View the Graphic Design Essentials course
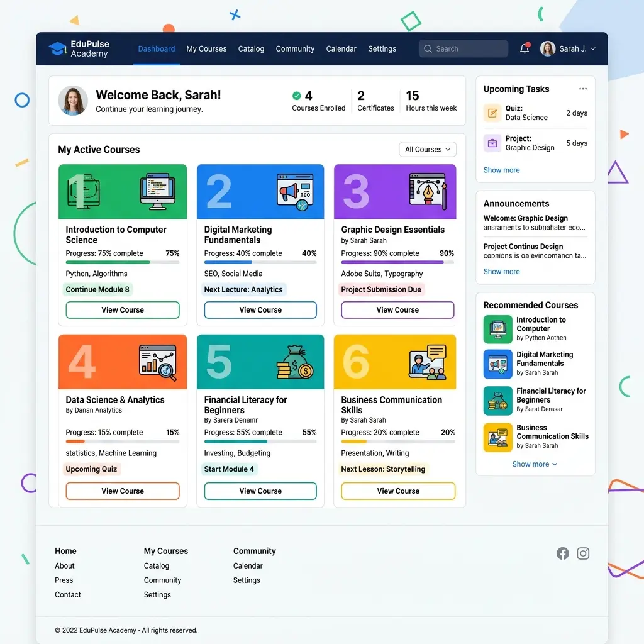 coord(397,310)
